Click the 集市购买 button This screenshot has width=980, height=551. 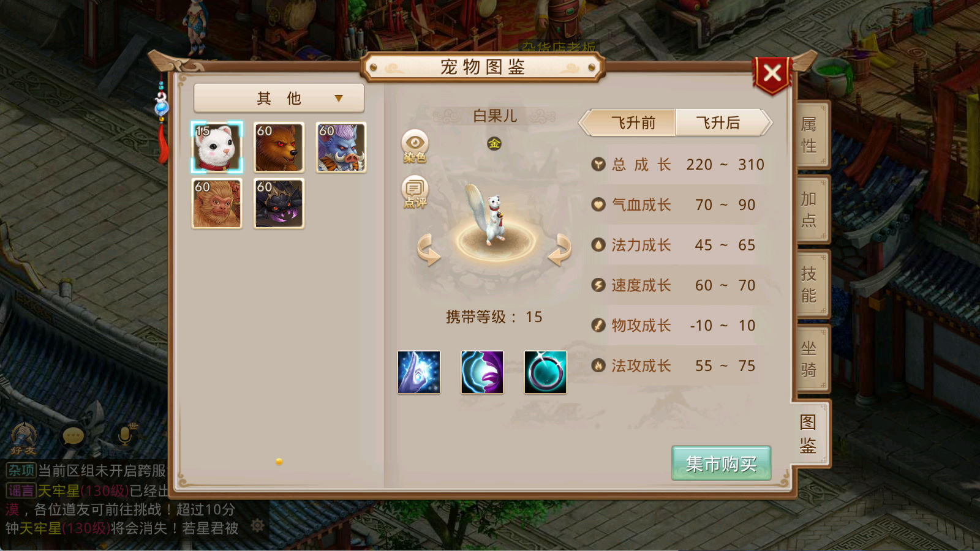[x=721, y=463]
